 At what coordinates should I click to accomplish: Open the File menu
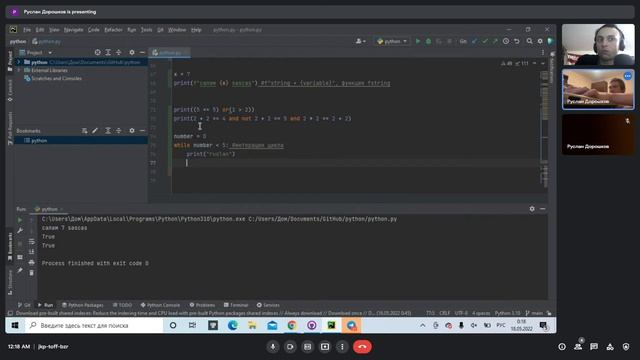27,30
